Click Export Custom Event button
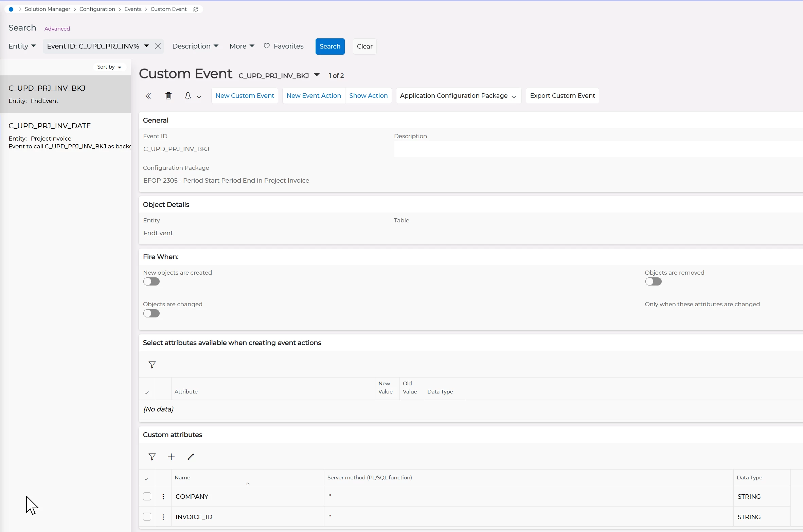This screenshot has width=803, height=532. click(562, 96)
